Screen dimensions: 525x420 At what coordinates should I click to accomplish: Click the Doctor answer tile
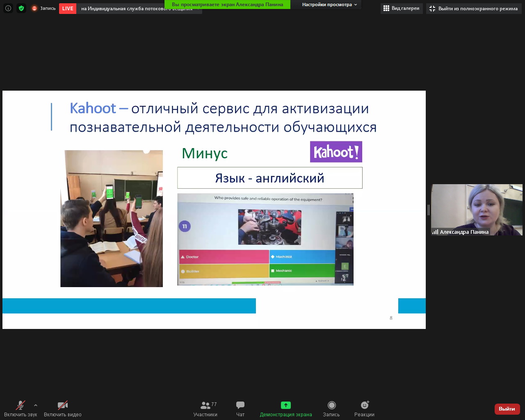[224, 257]
